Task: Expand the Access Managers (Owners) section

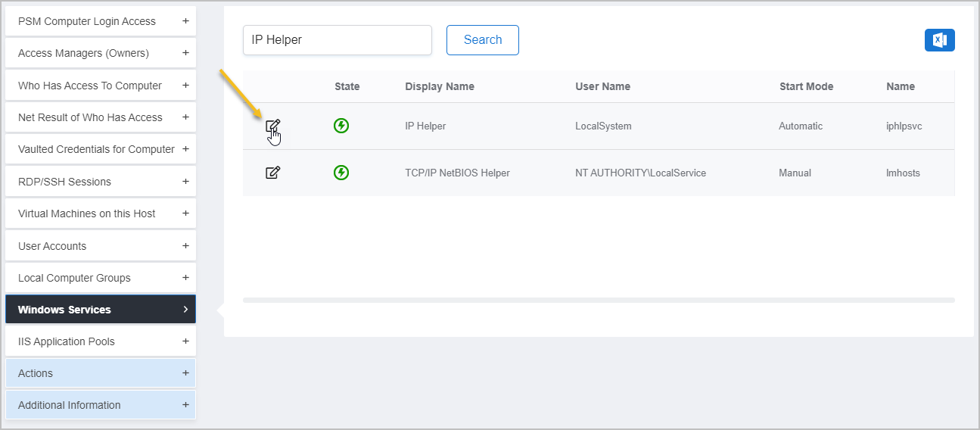Action: coord(100,53)
